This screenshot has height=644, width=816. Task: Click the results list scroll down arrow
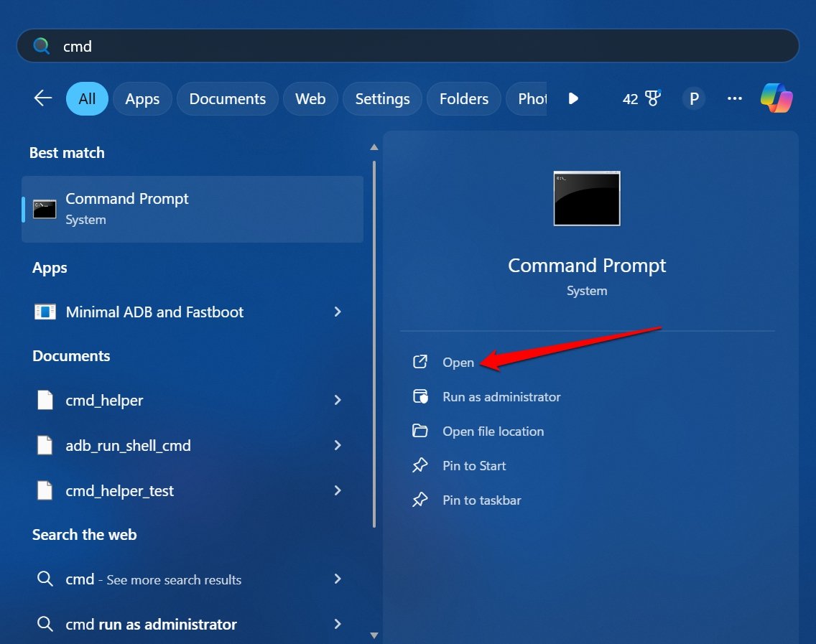point(374,635)
